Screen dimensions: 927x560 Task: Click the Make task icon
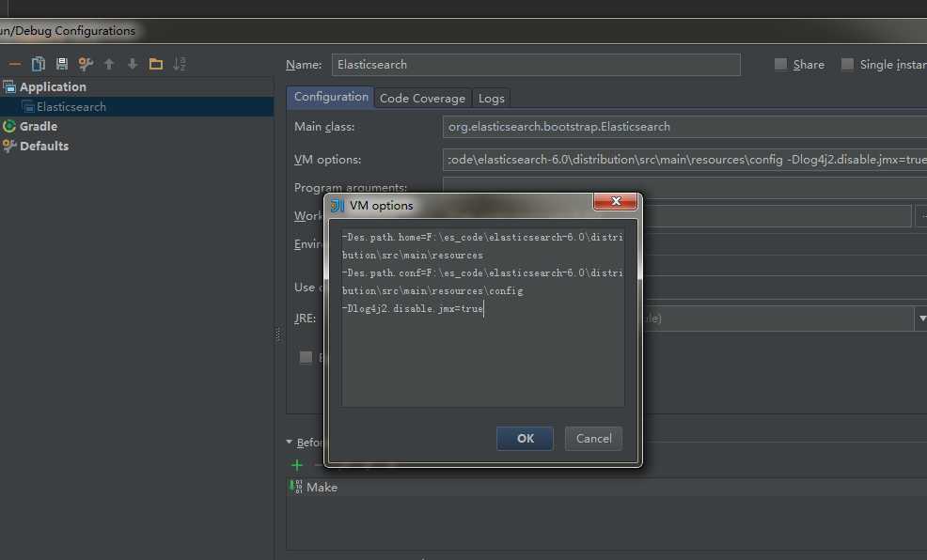click(296, 487)
